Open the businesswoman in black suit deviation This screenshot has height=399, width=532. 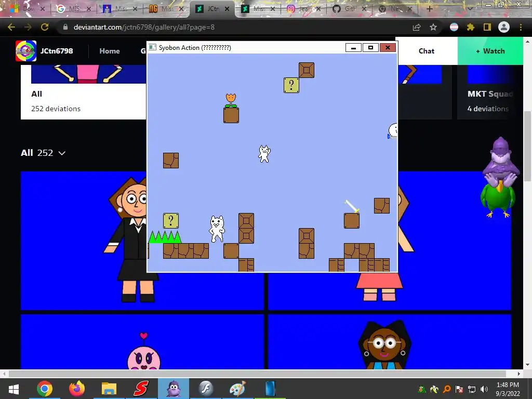pyautogui.click(x=84, y=241)
